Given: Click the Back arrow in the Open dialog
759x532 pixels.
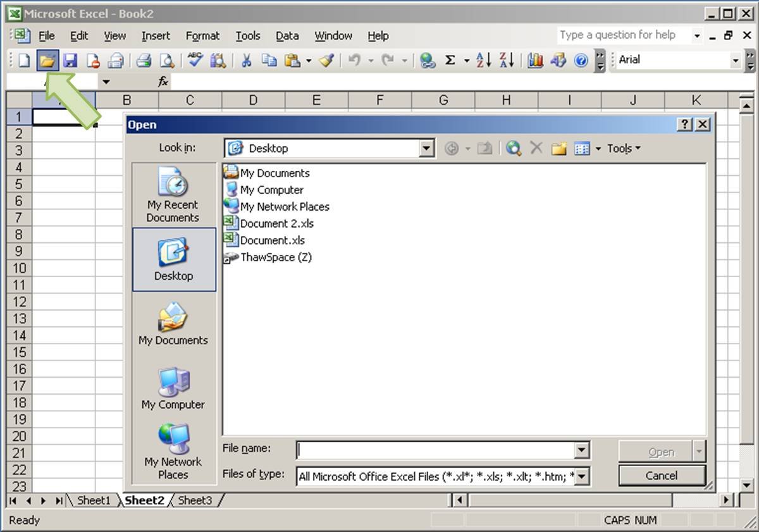Looking at the screenshot, I should click(452, 149).
